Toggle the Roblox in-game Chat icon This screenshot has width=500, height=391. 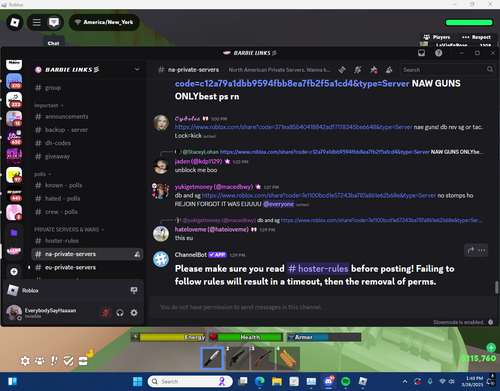54,22
